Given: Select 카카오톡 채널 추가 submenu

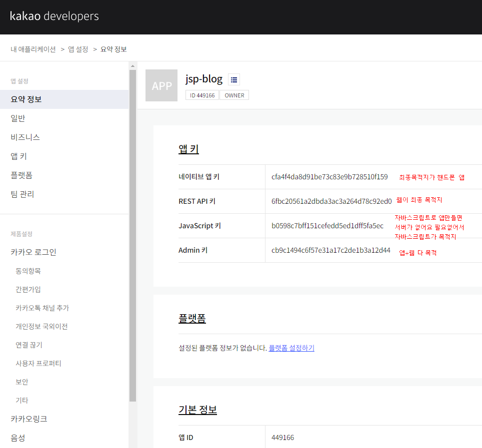Looking at the screenshot, I should click(42, 308).
